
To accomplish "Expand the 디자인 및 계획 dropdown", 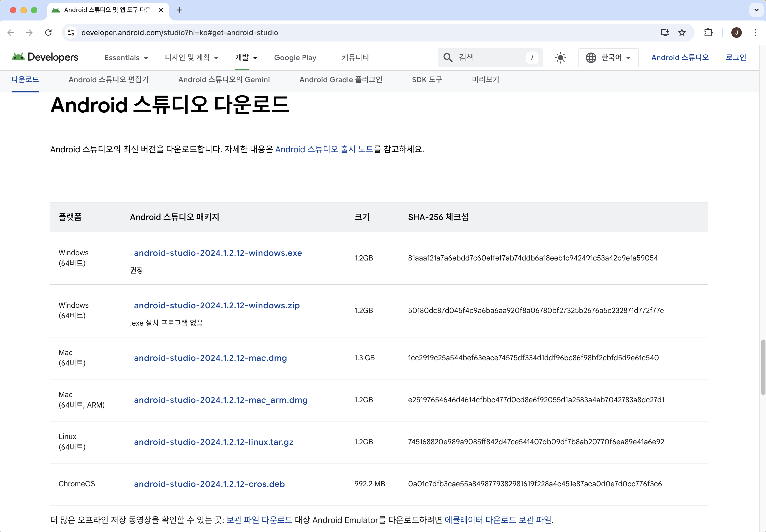I will (x=192, y=58).
